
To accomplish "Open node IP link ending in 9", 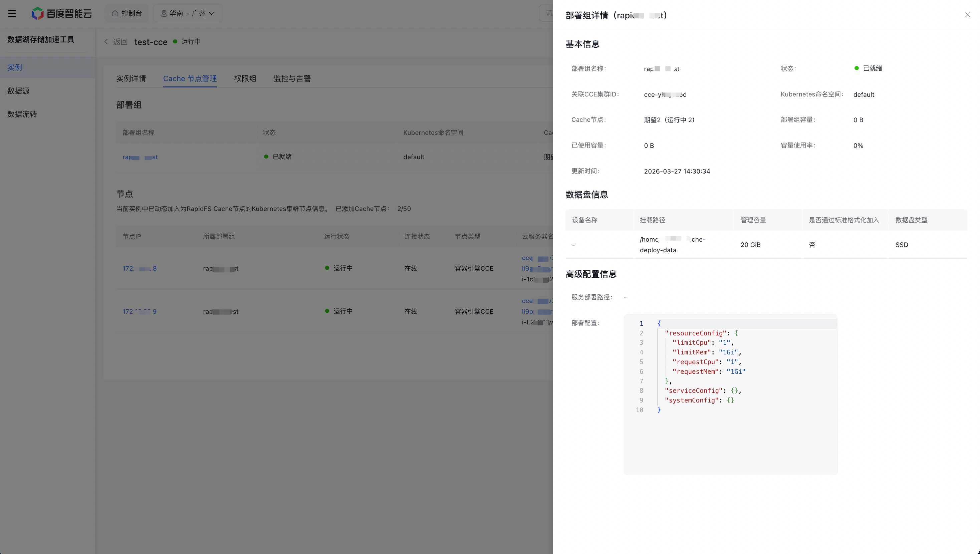I will pos(140,312).
